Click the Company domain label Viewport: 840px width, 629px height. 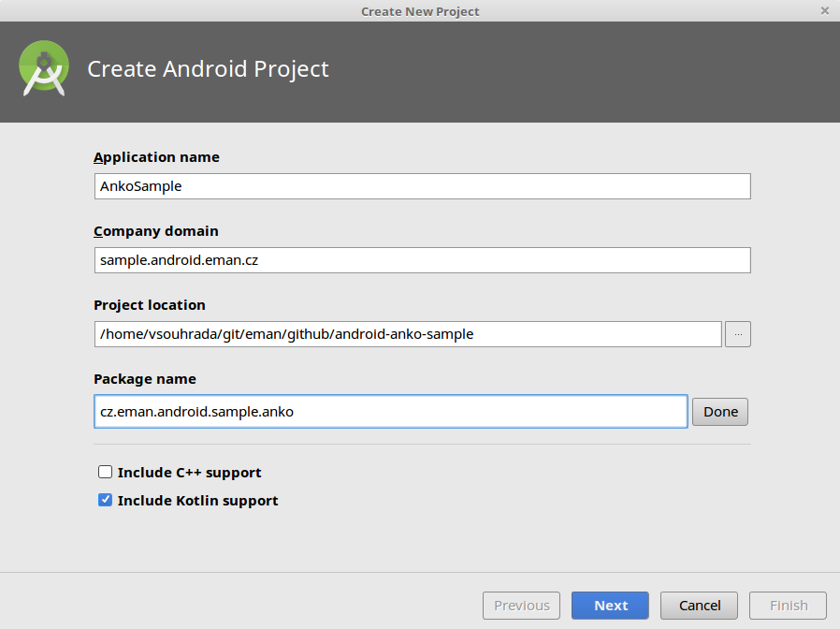[x=156, y=231]
